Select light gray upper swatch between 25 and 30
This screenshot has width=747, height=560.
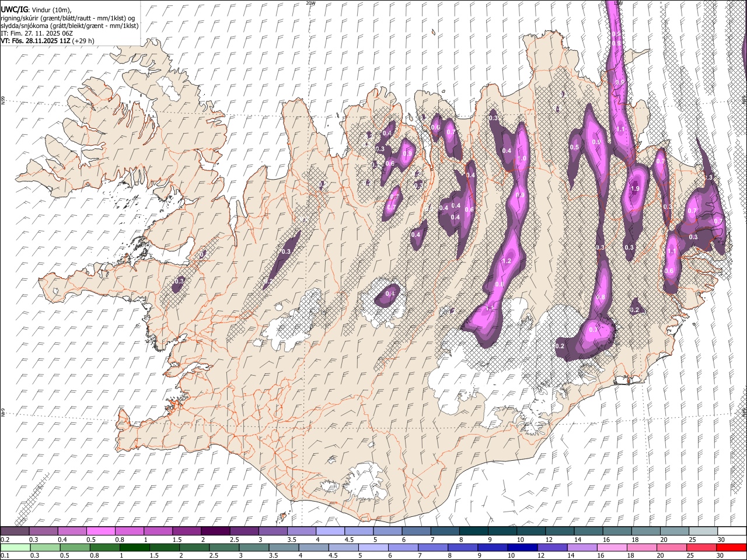(703, 531)
